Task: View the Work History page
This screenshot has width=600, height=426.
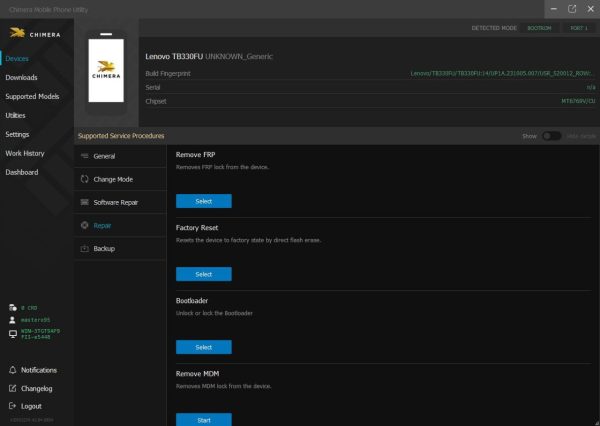Action: [25, 153]
